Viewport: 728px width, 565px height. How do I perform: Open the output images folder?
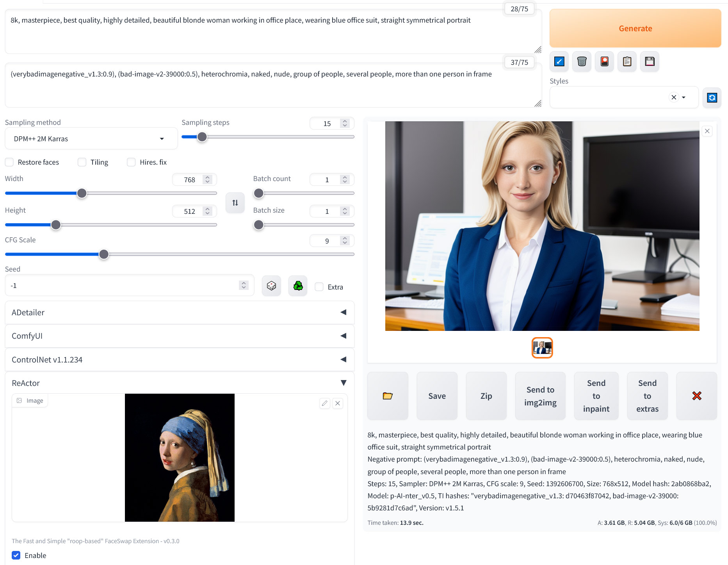coord(388,396)
